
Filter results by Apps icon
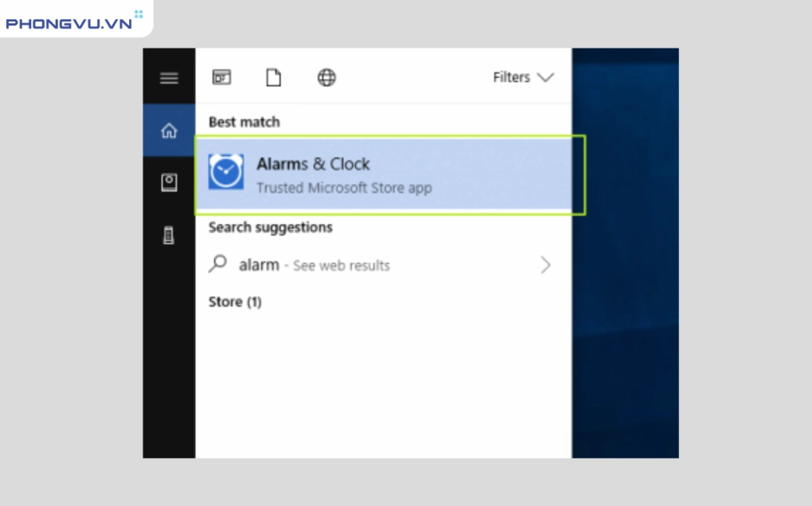(221, 77)
